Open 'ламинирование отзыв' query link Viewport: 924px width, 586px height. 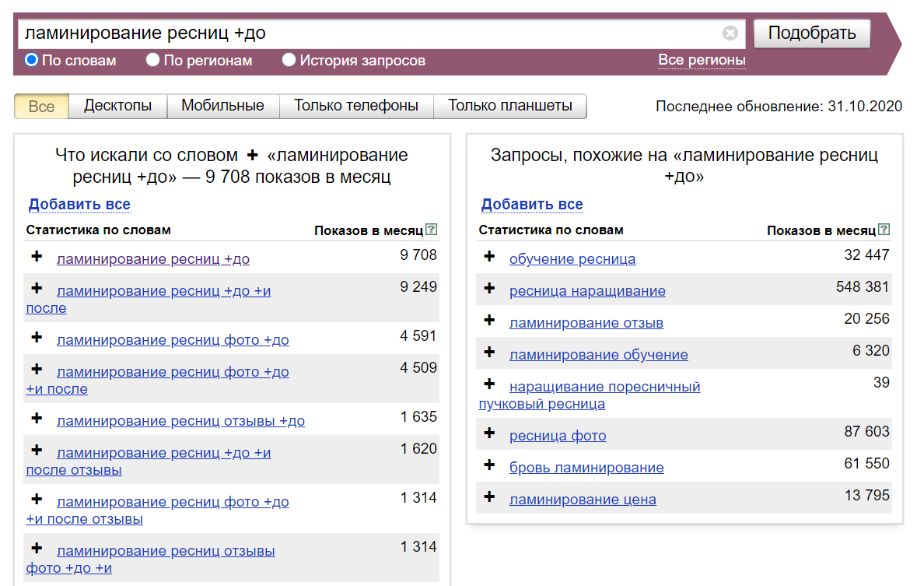pyautogui.click(x=586, y=323)
